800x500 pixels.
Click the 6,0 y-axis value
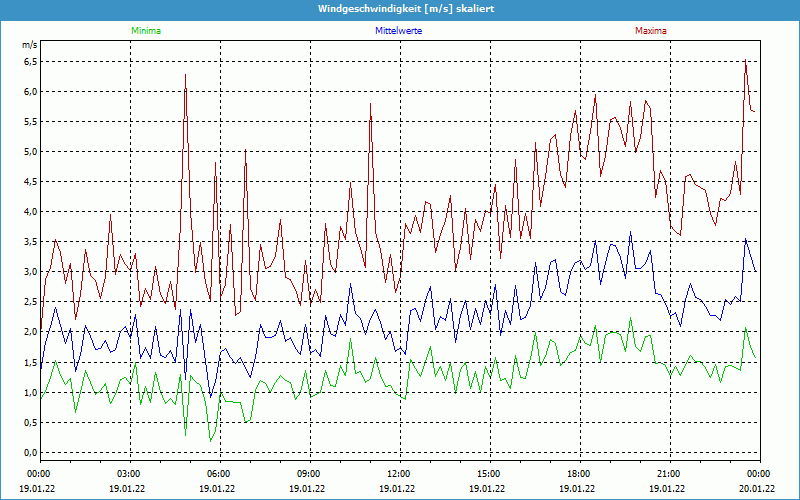click(x=30, y=92)
